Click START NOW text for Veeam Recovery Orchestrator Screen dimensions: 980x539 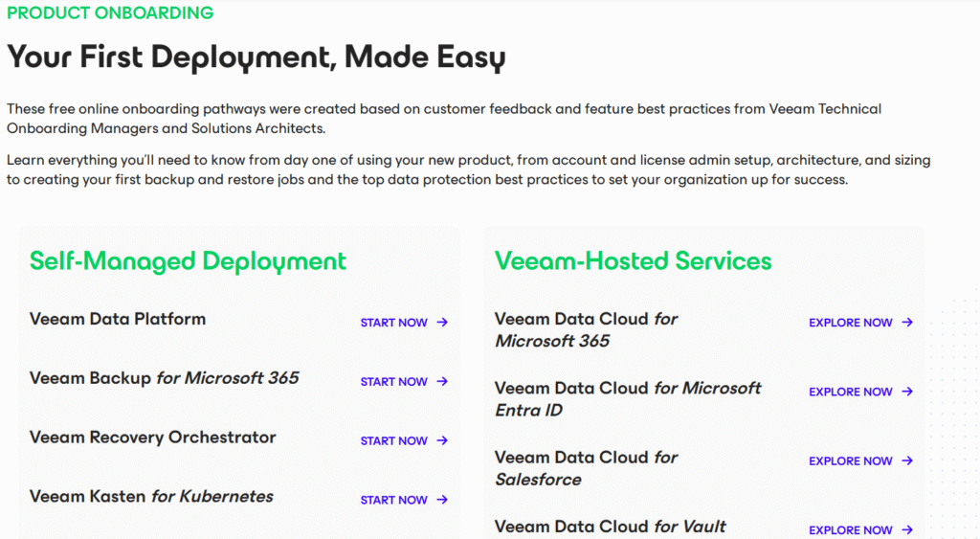coord(393,441)
